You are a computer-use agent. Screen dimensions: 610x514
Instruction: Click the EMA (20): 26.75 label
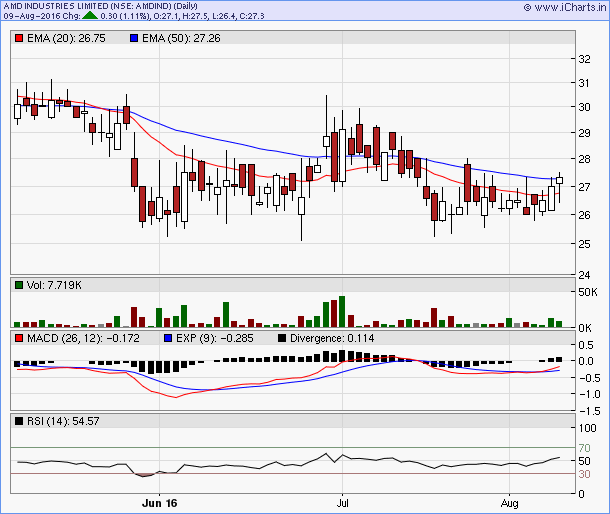pyautogui.click(x=66, y=38)
